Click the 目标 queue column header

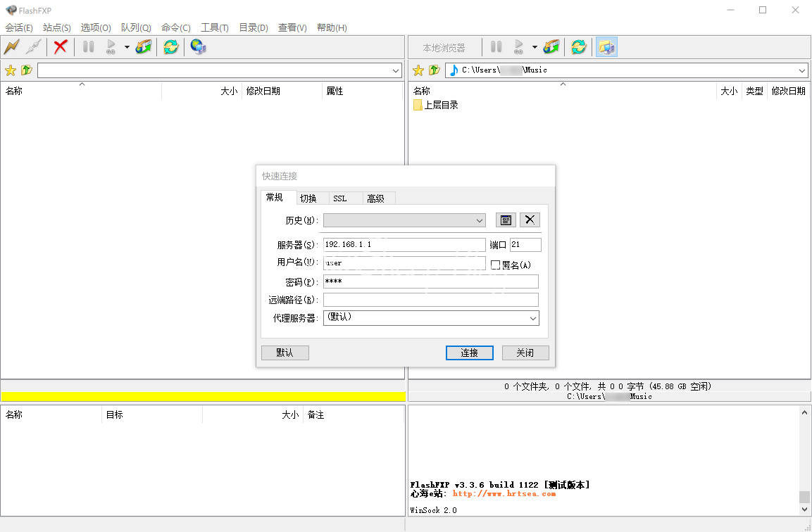click(151, 415)
